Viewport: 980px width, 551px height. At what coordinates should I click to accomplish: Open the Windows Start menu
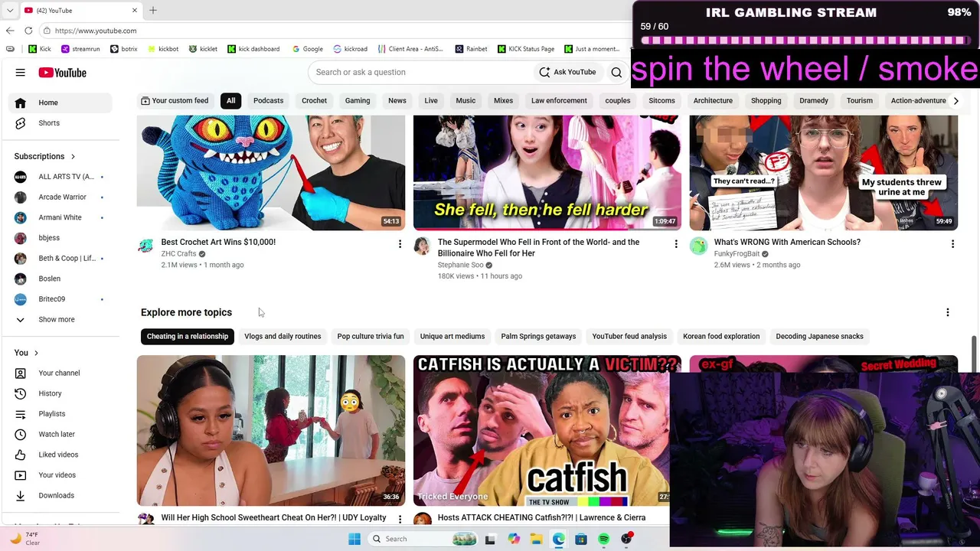(x=354, y=539)
